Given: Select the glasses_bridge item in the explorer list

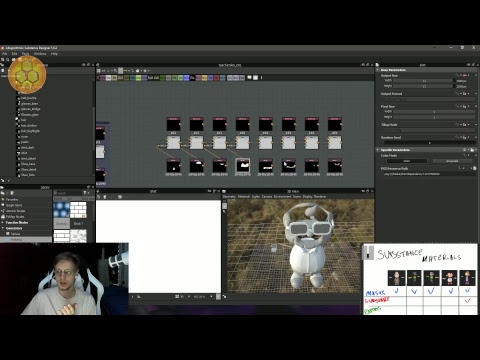Looking at the screenshot, I should pyautogui.click(x=31, y=109).
